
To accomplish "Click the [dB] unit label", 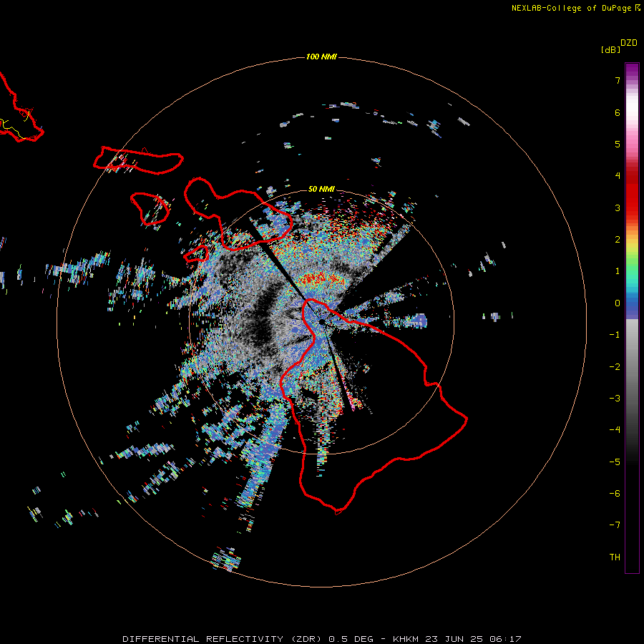I will (x=611, y=49).
